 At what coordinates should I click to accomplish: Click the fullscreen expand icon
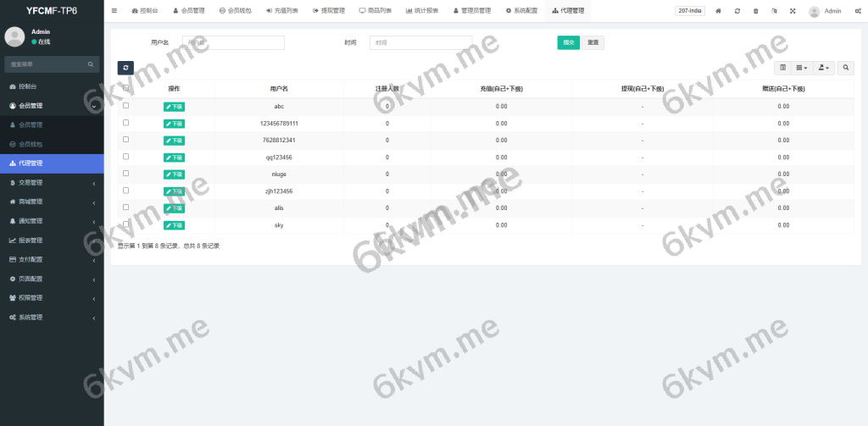click(793, 11)
